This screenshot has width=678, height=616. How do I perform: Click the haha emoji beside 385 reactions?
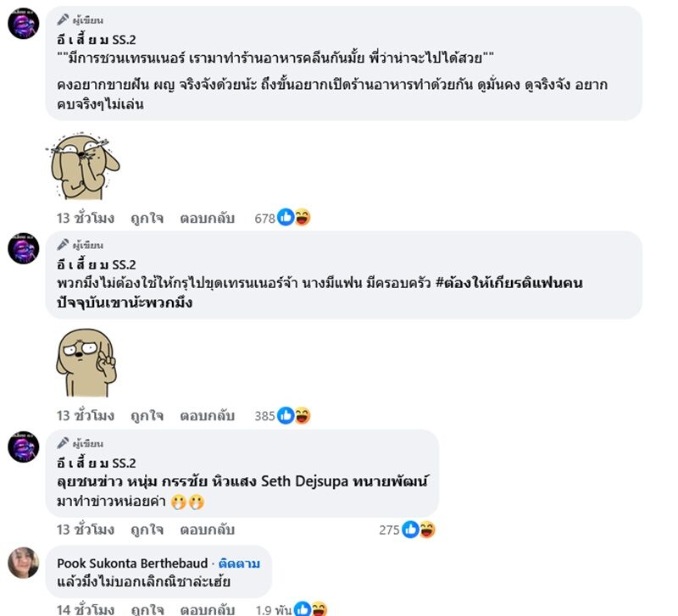(x=302, y=415)
